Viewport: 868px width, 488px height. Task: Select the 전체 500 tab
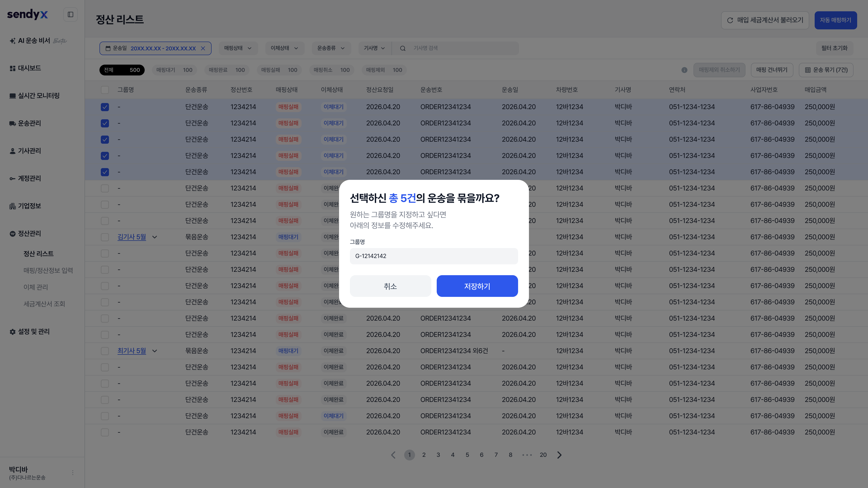tap(122, 70)
